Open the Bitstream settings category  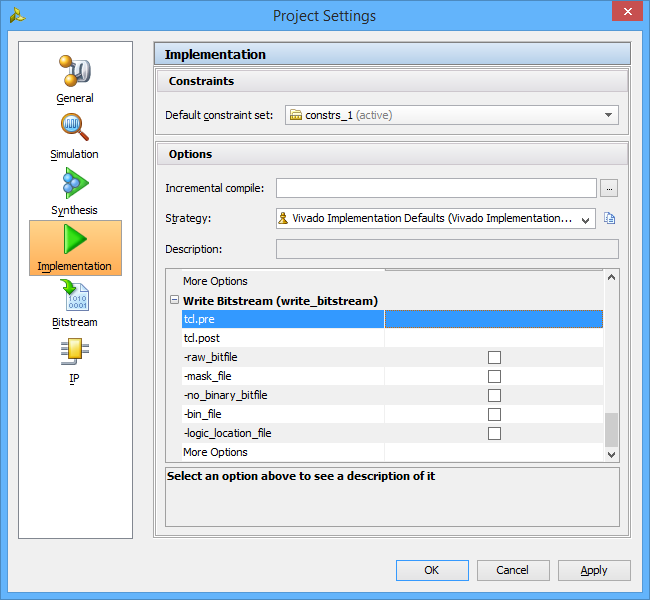click(x=75, y=304)
